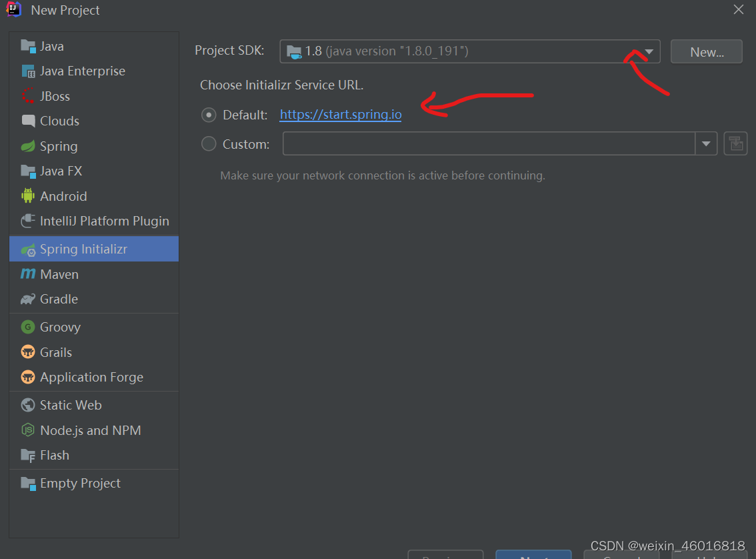
Task: Select Application Forge entry
Action: (x=94, y=377)
